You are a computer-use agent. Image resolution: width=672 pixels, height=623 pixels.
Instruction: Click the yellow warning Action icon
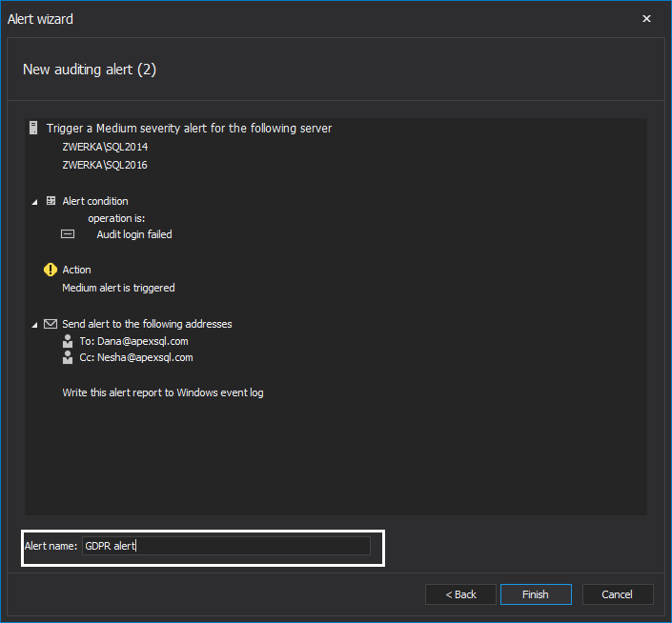(x=51, y=270)
